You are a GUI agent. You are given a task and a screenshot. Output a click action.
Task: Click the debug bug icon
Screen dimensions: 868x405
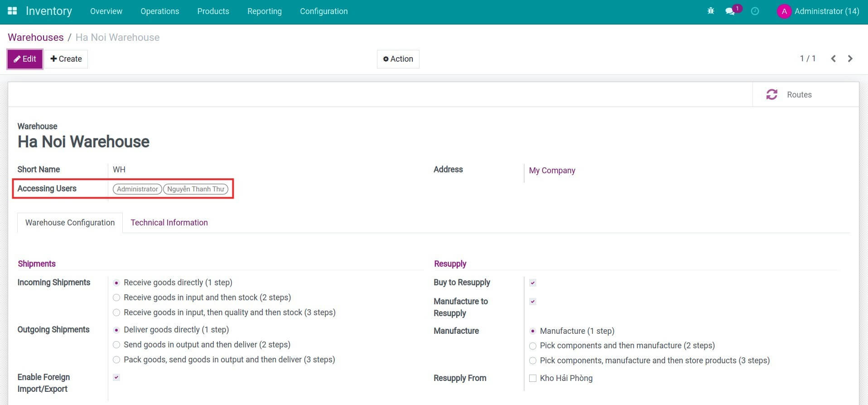pos(710,11)
